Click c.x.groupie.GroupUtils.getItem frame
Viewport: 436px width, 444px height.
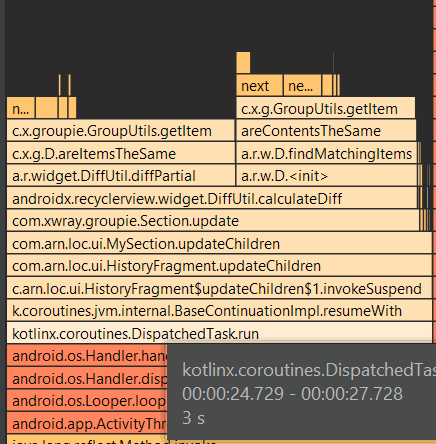(x=121, y=131)
